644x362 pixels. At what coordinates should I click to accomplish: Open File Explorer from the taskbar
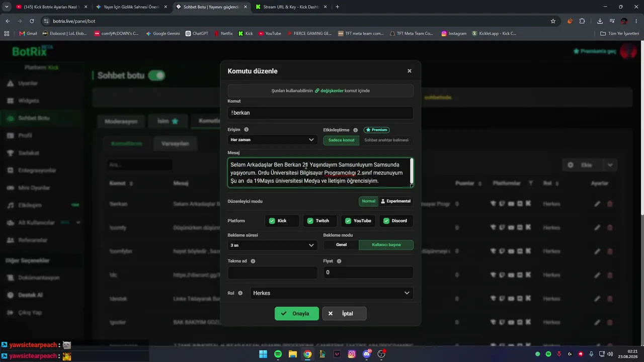coord(293,354)
